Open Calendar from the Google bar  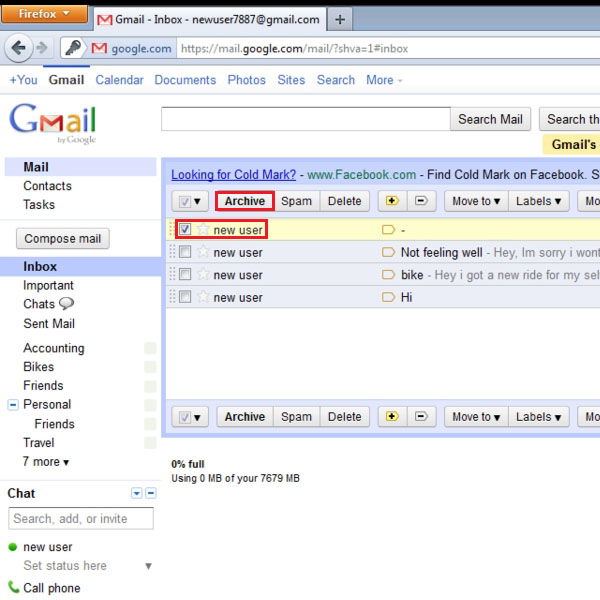pyautogui.click(x=119, y=80)
